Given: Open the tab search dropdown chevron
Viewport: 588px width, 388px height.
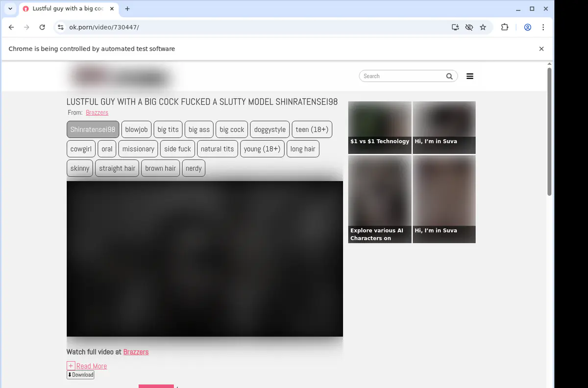Looking at the screenshot, I should point(10,9).
